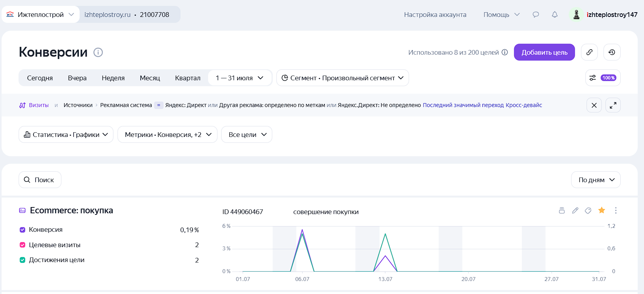This screenshot has width=644, height=294.
Task: Click the Ecommerce goal type icon
Action: 22,211
